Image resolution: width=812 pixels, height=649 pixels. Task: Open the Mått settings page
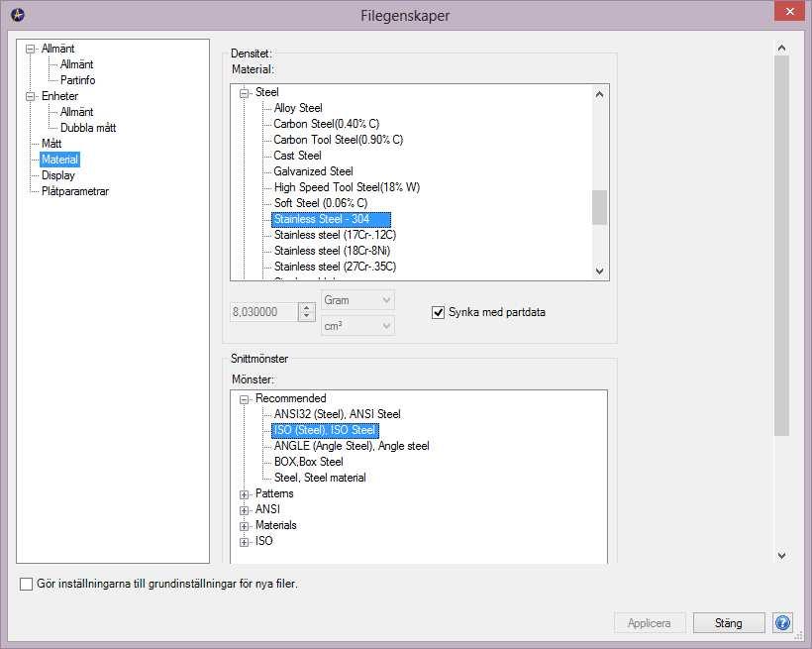coord(51,144)
